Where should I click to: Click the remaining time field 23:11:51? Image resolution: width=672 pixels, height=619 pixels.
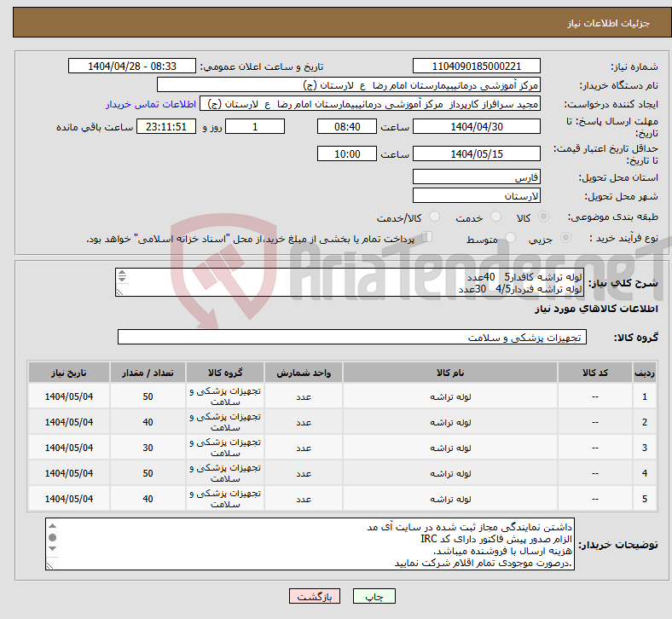coord(166,126)
